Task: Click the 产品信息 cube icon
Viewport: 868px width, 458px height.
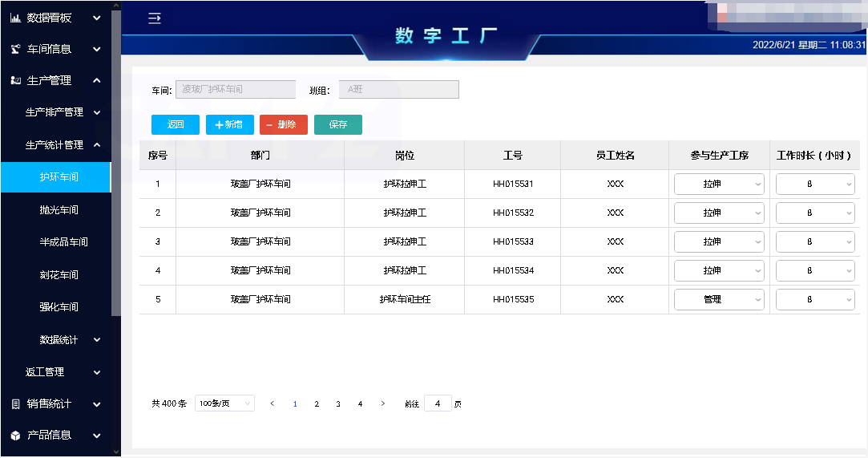Action: point(15,435)
